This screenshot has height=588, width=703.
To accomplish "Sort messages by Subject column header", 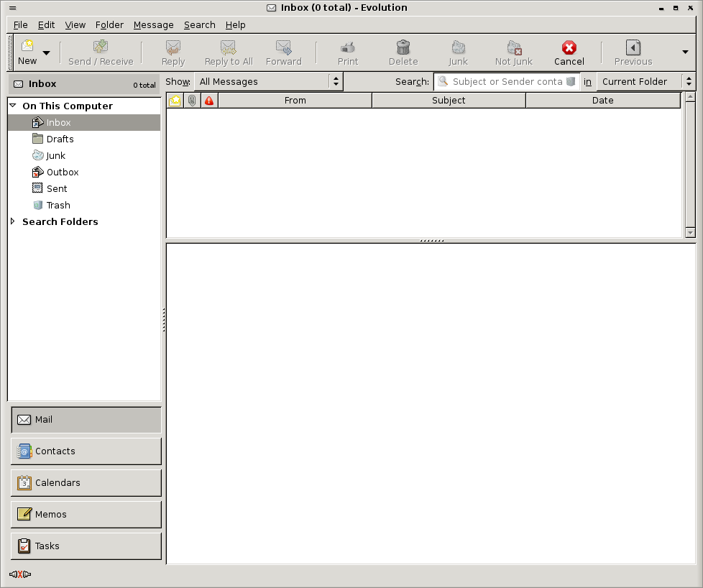I will point(449,101).
